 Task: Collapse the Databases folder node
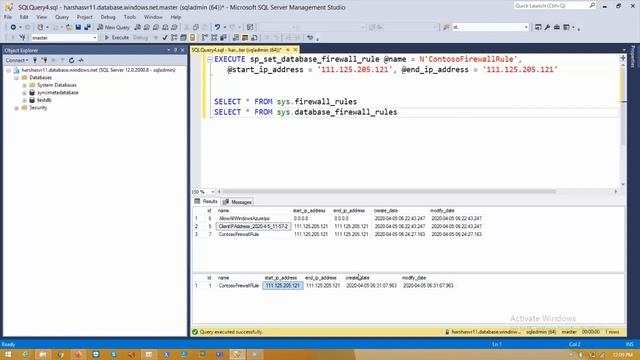(x=16, y=78)
